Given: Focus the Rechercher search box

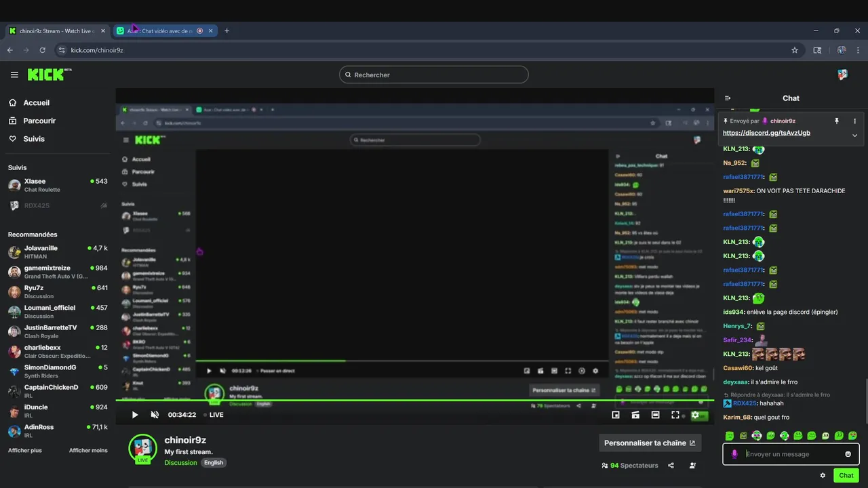Looking at the screenshot, I should click(x=434, y=75).
